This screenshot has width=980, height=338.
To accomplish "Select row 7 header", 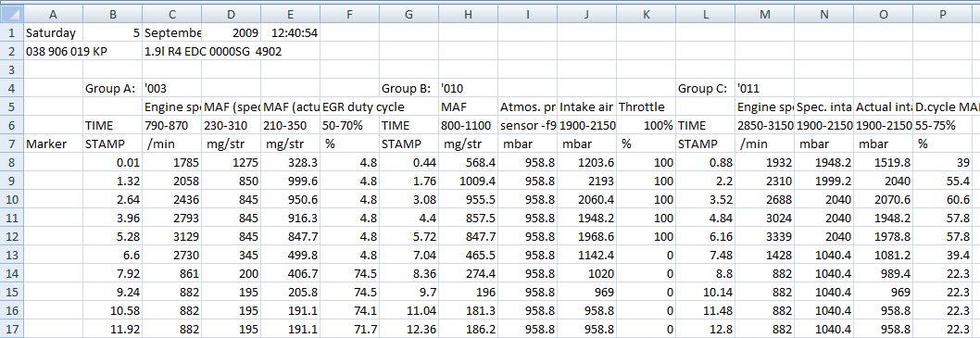I will pos(12,144).
